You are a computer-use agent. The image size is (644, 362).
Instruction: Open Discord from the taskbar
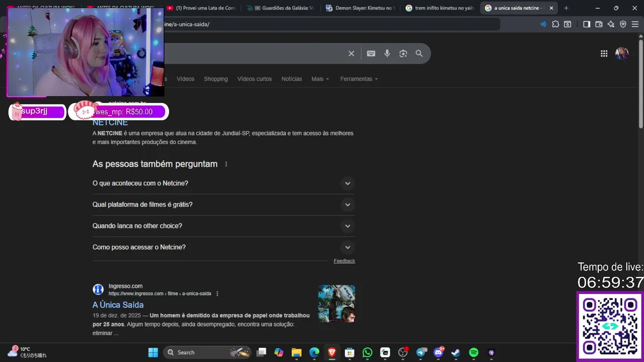pyautogui.click(x=439, y=352)
